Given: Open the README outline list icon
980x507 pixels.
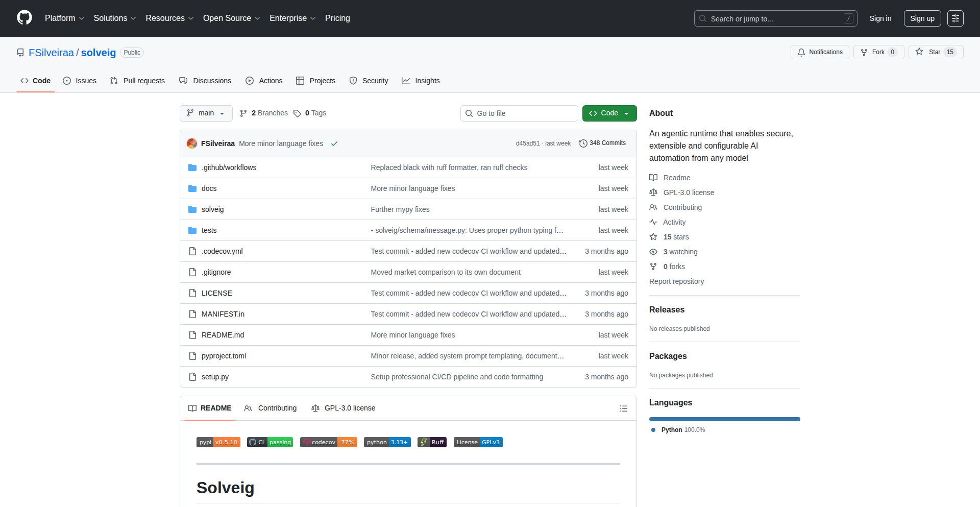Looking at the screenshot, I should tap(624, 408).
